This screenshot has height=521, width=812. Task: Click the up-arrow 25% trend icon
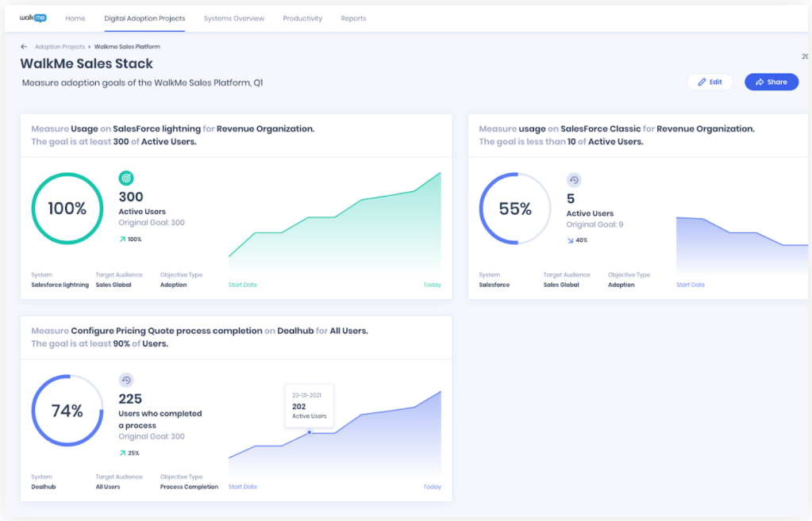point(122,453)
